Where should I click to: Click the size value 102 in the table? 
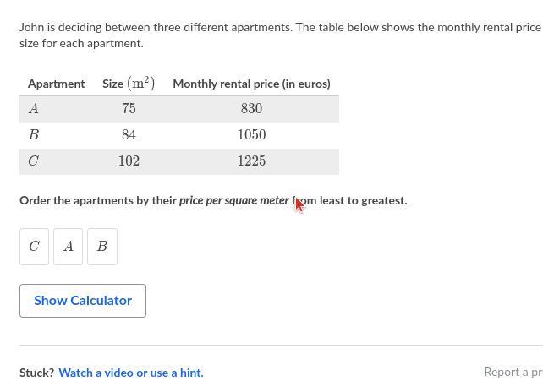129,161
